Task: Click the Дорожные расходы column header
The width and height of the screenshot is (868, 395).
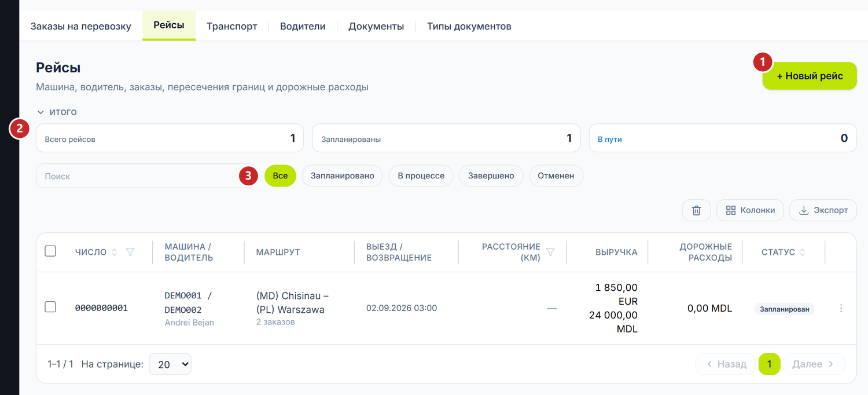Action: 706,252
